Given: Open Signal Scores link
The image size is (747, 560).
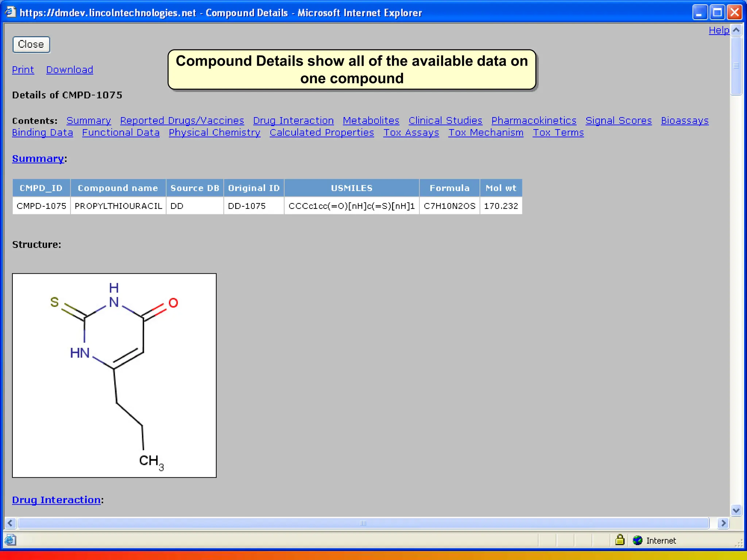Looking at the screenshot, I should click(x=619, y=121).
